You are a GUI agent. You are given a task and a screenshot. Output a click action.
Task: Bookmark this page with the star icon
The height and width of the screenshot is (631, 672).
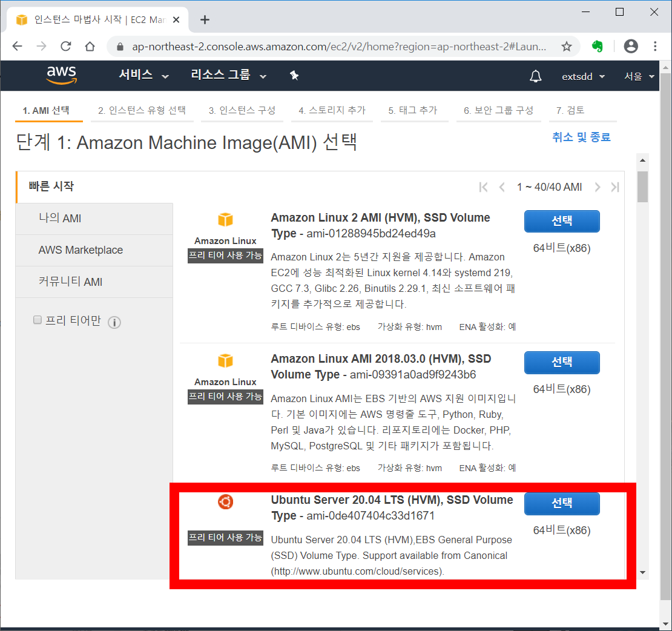click(567, 46)
